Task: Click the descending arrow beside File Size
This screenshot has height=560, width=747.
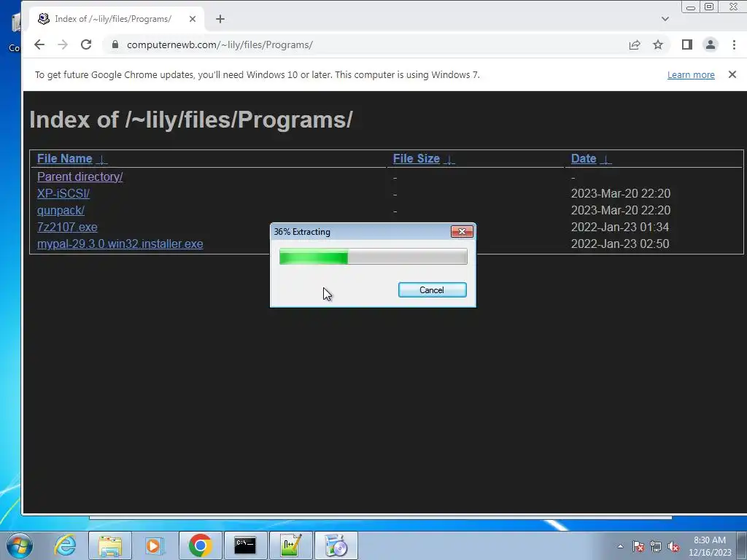Action: (x=449, y=160)
